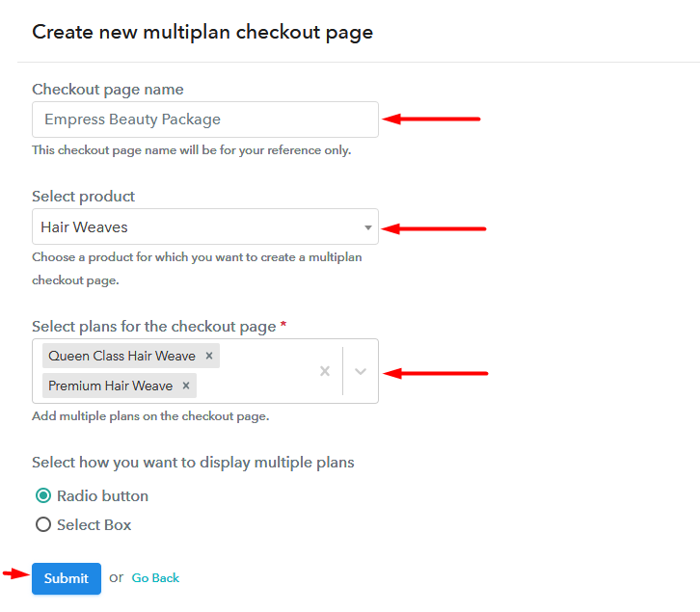Follow the Go Back link

click(155, 578)
